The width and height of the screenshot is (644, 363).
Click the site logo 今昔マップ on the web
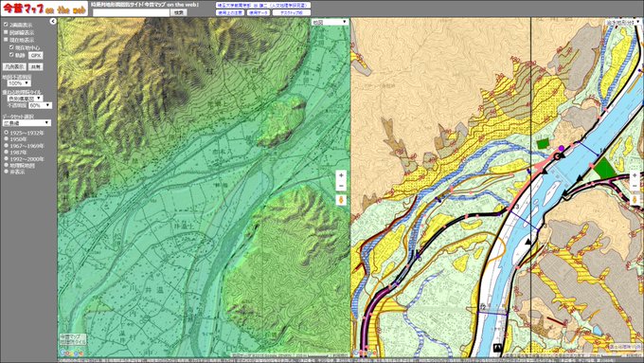pyautogui.click(x=45, y=9)
